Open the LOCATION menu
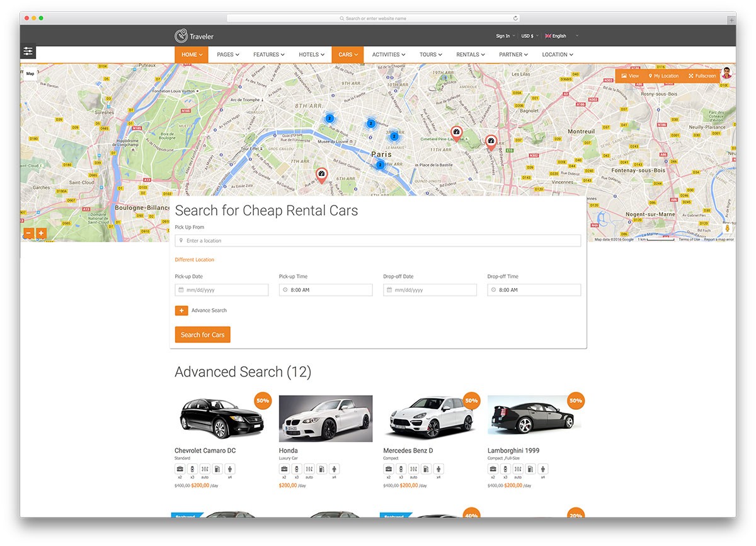 [558, 55]
